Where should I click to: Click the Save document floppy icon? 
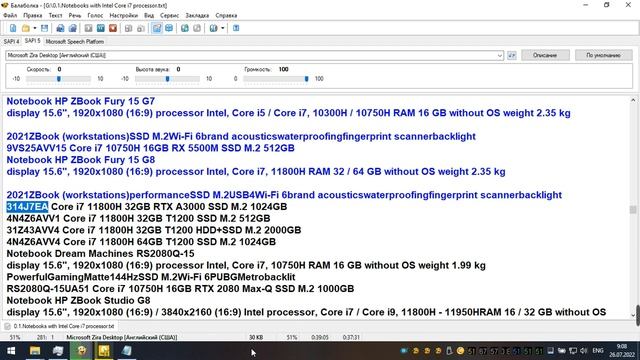[44, 28]
